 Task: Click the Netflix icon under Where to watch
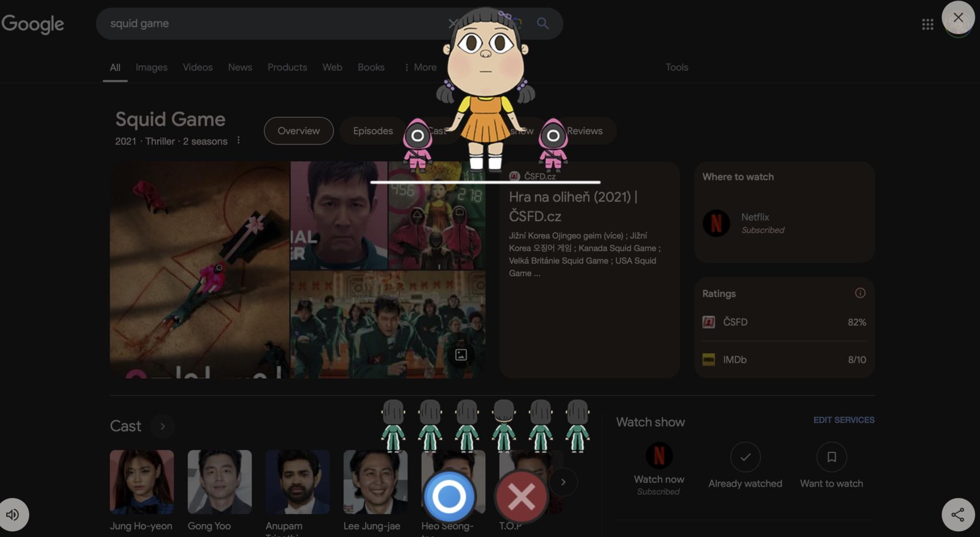click(x=716, y=223)
